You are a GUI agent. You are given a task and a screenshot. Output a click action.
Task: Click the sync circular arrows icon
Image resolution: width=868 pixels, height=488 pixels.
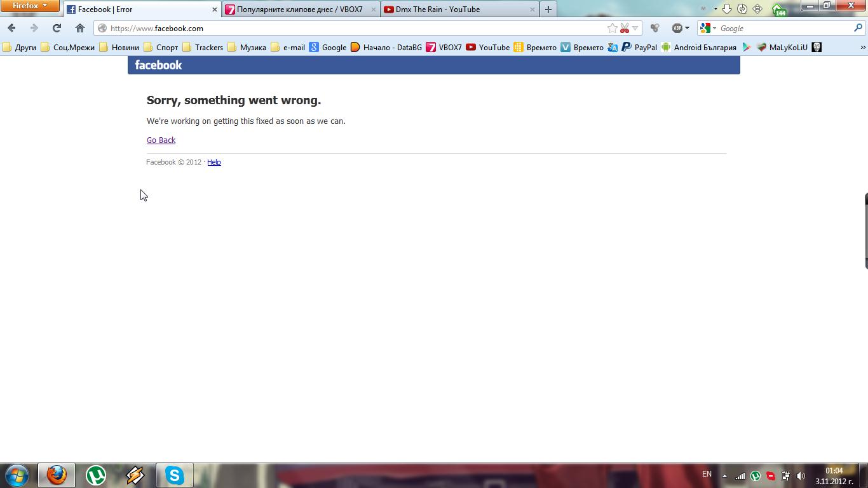click(x=742, y=9)
